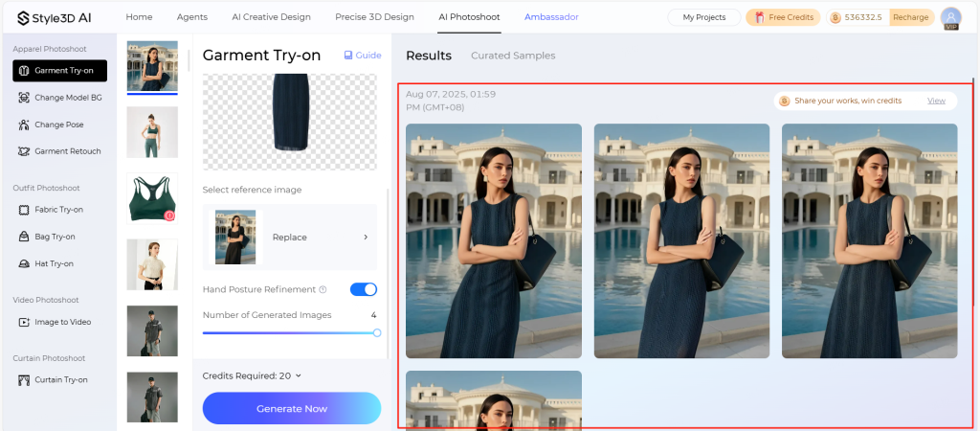Screen dimensions: 980x431
Task: Open the AI Creative Design tab
Action: pos(271,17)
